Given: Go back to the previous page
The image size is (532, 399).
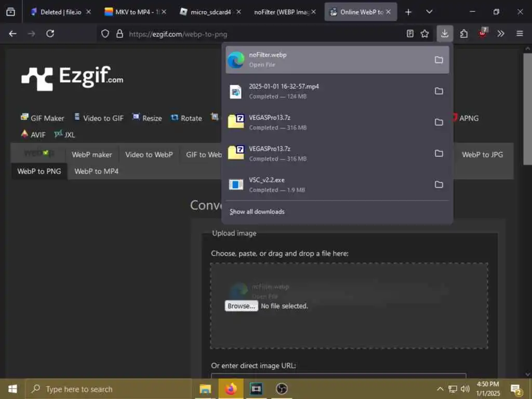Looking at the screenshot, I should pyautogui.click(x=13, y=34).
